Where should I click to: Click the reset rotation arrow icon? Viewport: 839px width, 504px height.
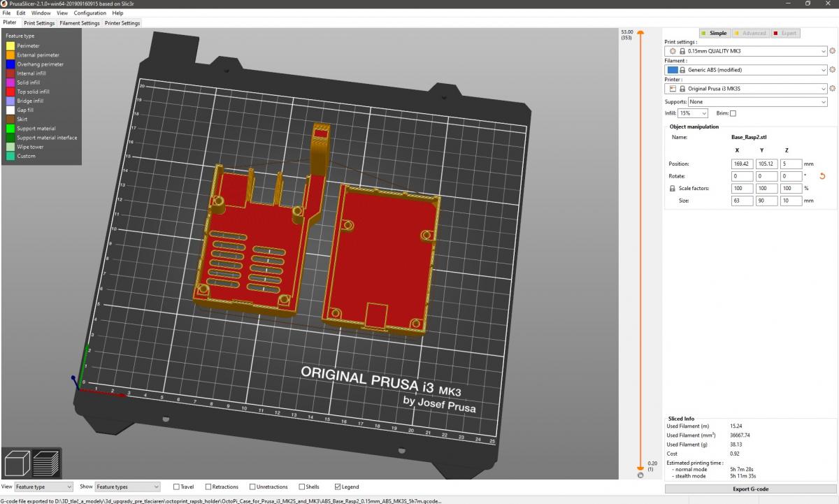tap(822, 176)
